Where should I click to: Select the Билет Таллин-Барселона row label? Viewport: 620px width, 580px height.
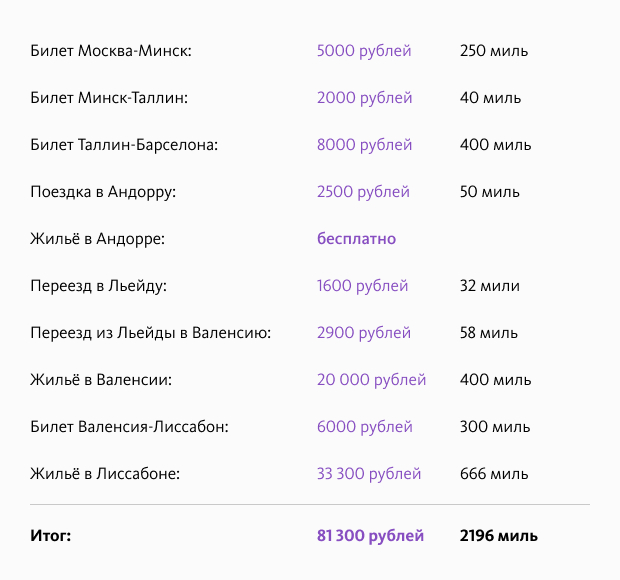124,145
